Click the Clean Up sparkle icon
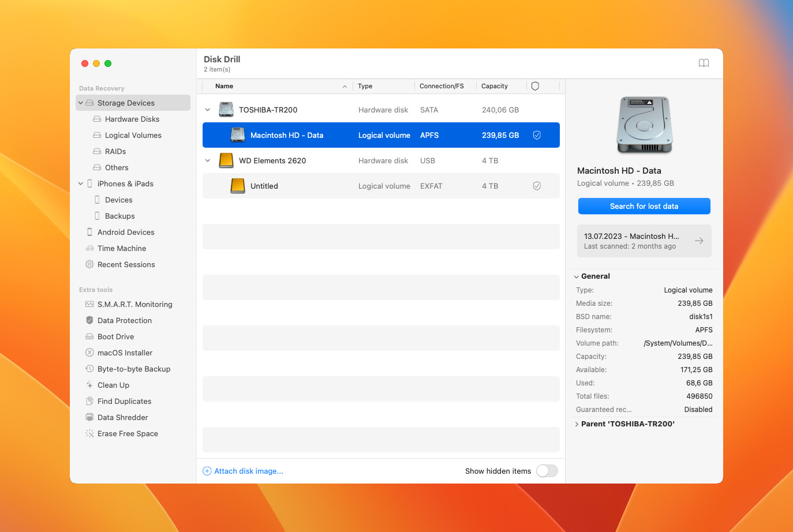 89,385
